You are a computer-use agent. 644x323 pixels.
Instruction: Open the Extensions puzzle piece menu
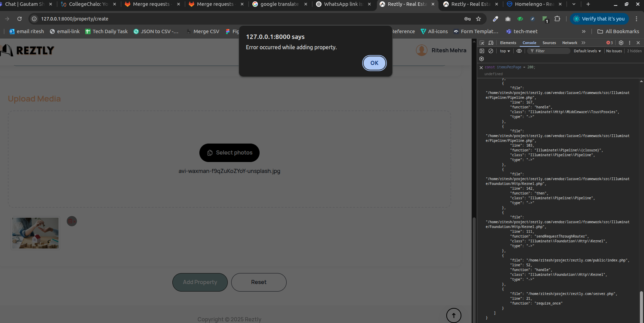tap(557, 19)
